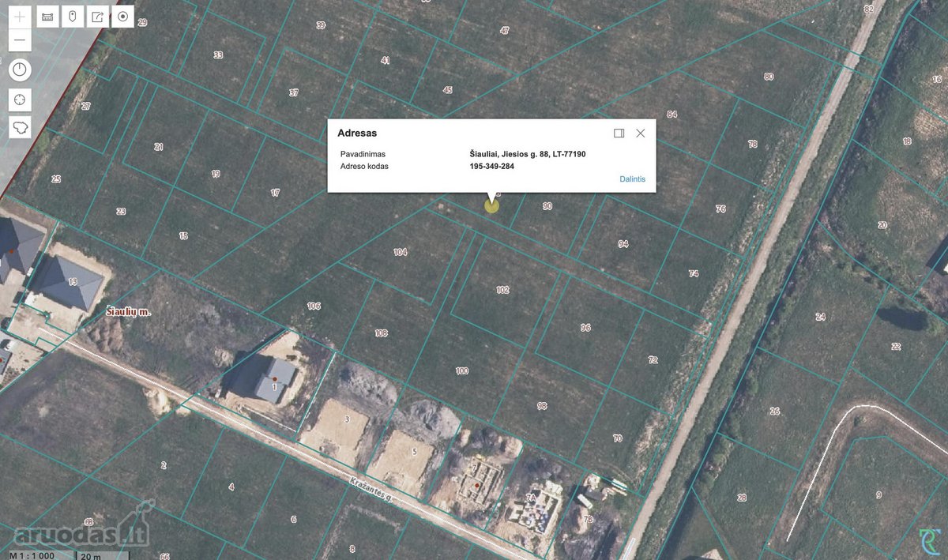The height and width of the screenshot is (560, 948).
Task: Click parcel label 41
Action: [x=386, y=60]
